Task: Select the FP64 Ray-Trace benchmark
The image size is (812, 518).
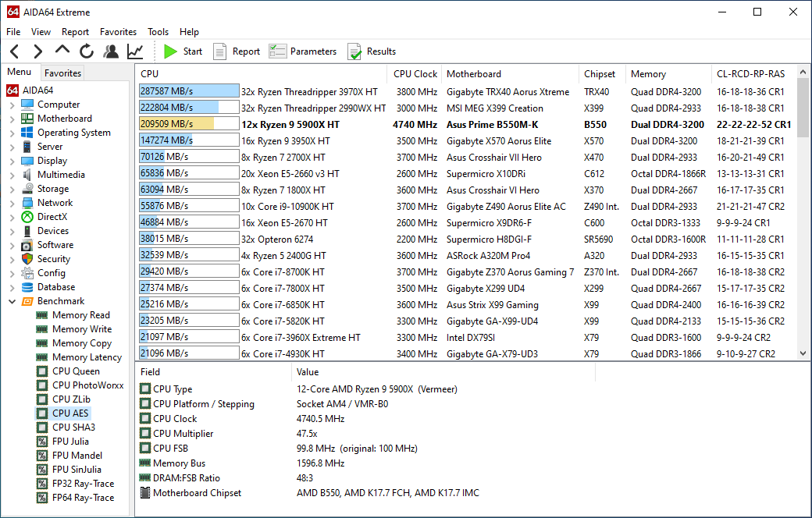Action: (83, 498)
